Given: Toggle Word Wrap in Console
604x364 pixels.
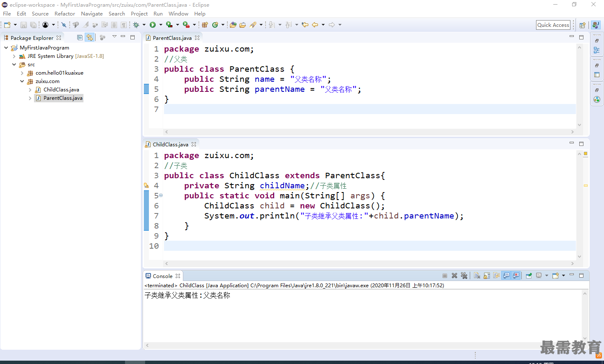Looking at the screenshot, I should [x=497, y=276].
